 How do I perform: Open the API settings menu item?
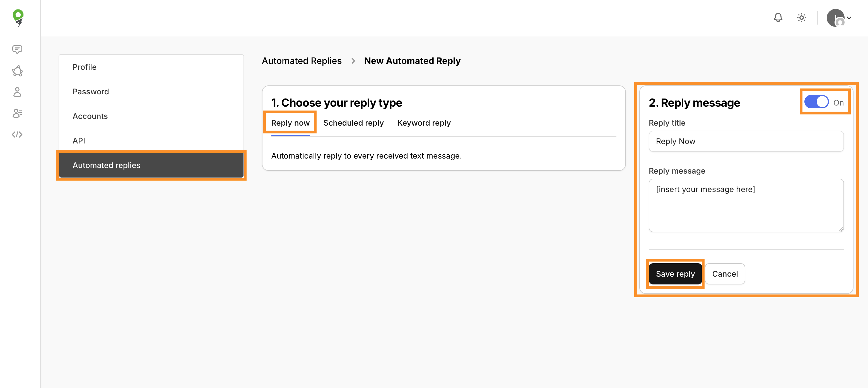click(78, 141)
